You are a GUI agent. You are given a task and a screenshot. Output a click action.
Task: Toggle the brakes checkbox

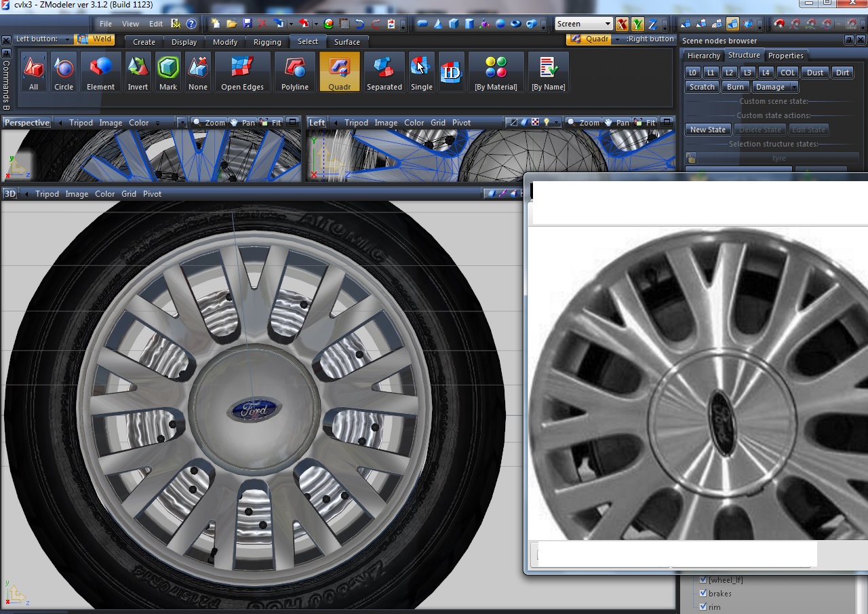703,594
